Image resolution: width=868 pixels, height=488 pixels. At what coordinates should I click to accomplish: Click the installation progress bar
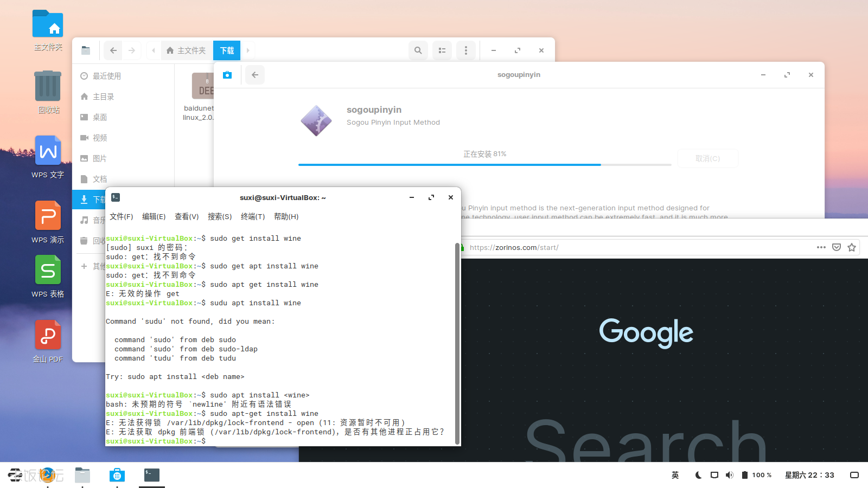pos(485,164)
